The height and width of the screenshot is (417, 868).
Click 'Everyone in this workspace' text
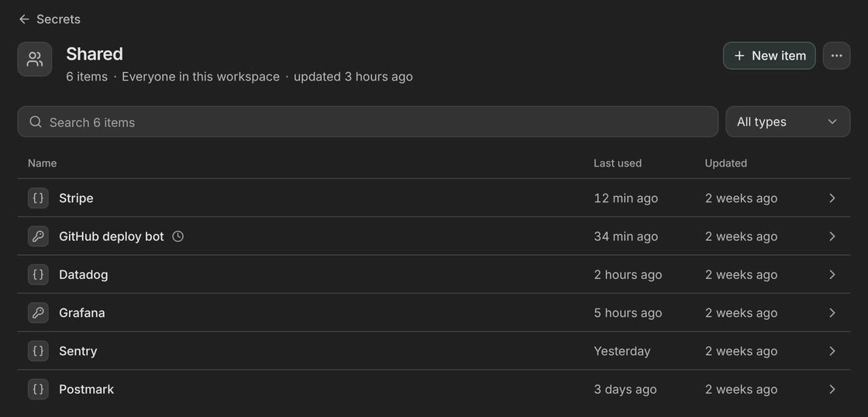(x=201, y=77)
